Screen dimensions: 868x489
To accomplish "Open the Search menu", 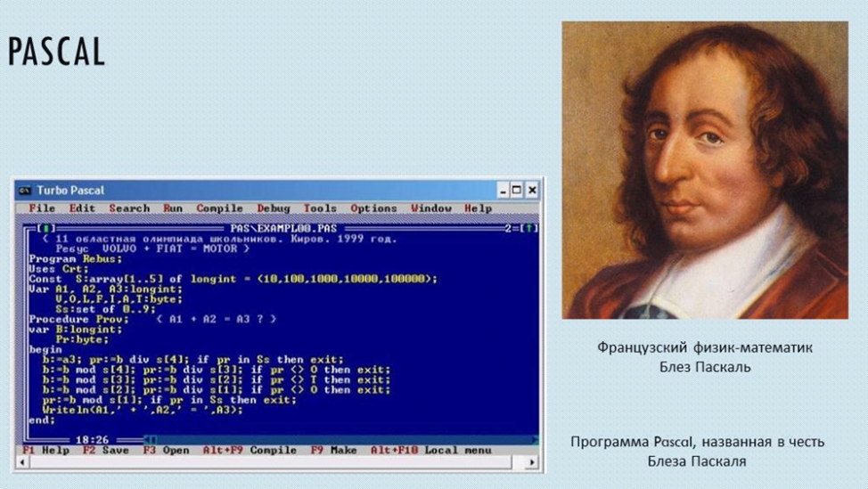I will (129, 208).
